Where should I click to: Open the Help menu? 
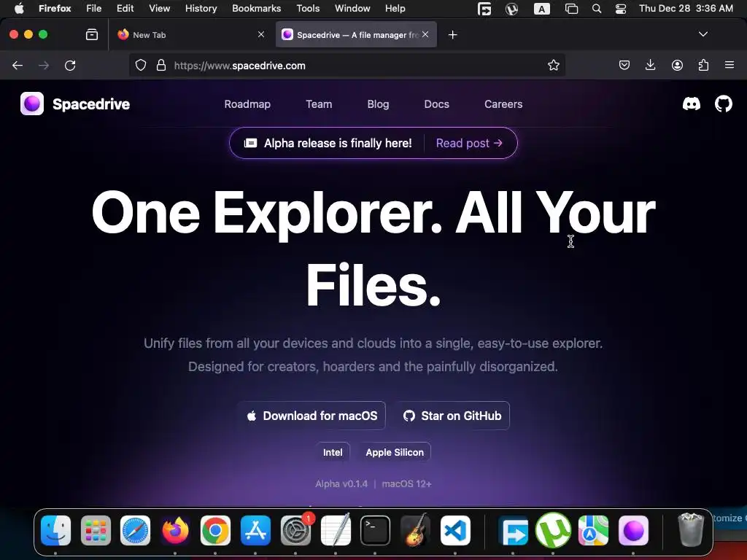point(395,8)
